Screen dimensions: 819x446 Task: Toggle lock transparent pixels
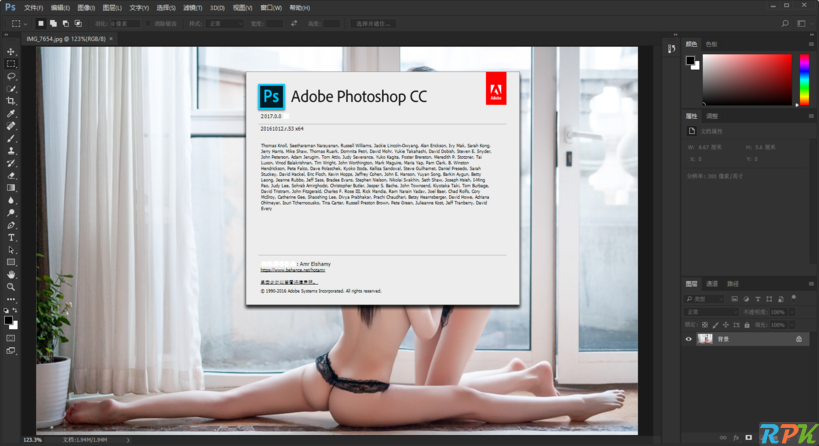coord(705,325)
